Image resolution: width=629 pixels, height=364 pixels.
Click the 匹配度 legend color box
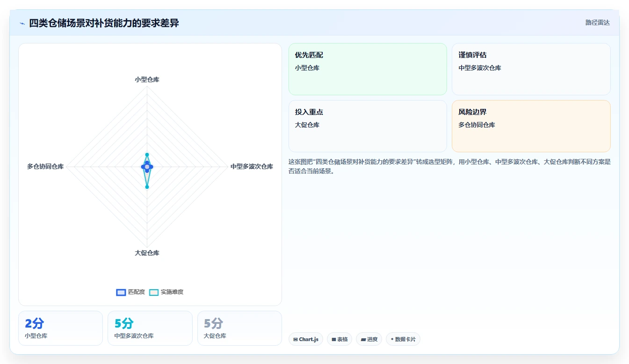point(121,293)
